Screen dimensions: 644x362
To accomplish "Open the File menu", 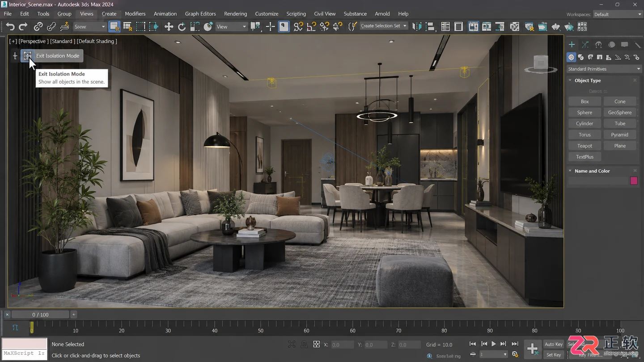I will (8, 14).
